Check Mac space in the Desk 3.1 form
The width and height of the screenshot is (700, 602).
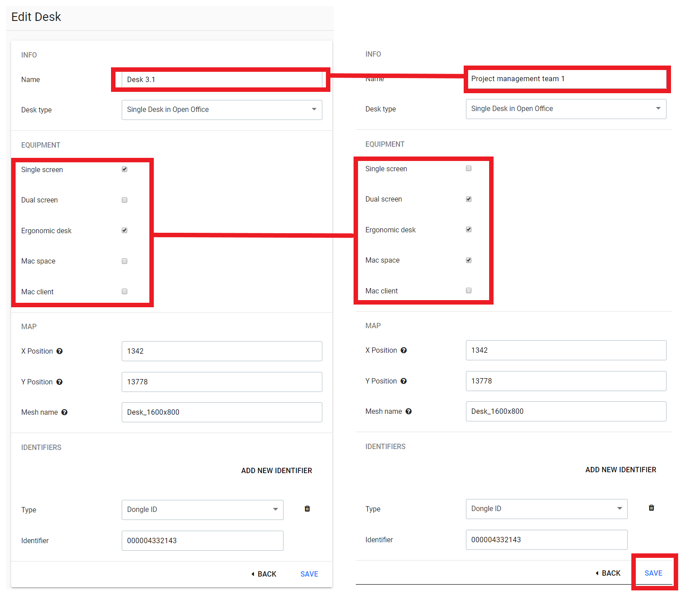(124, 261)
